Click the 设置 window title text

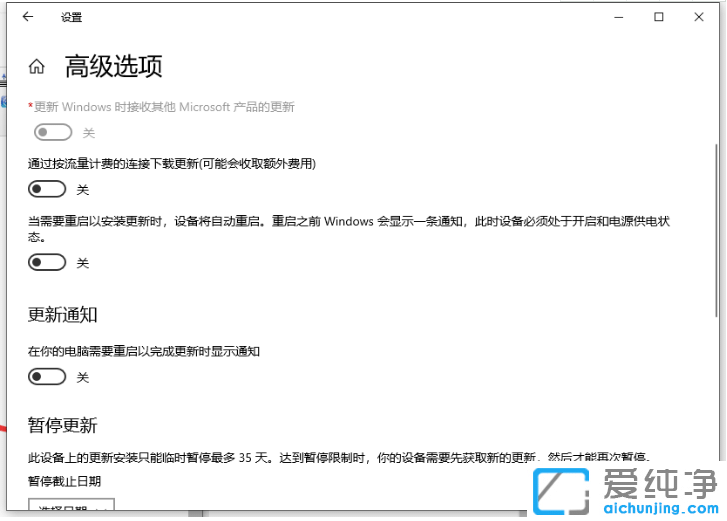(x=71, y=17)
